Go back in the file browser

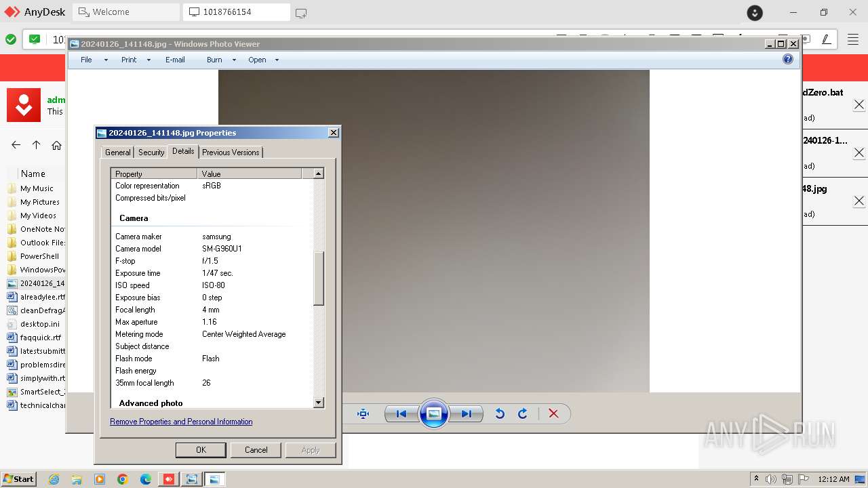(16, 145)
